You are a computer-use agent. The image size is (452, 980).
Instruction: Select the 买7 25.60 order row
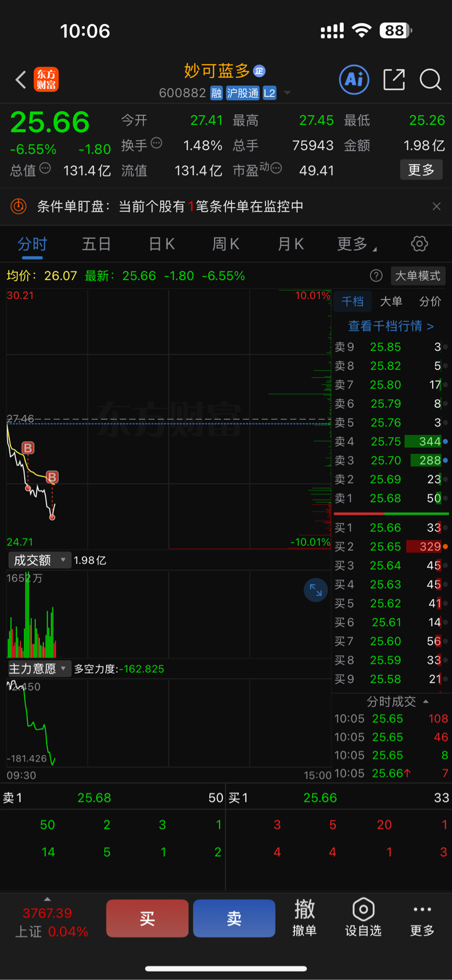pos(391,641)
